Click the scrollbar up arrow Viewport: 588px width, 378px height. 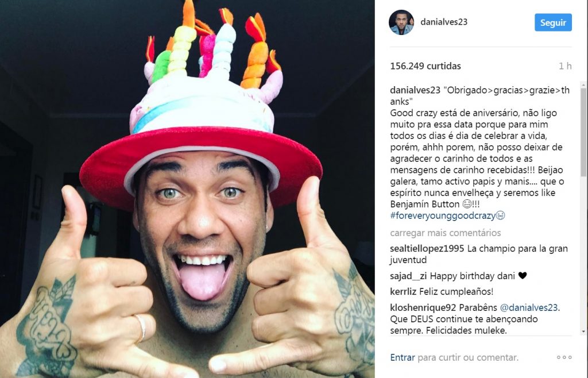(583, 84)
